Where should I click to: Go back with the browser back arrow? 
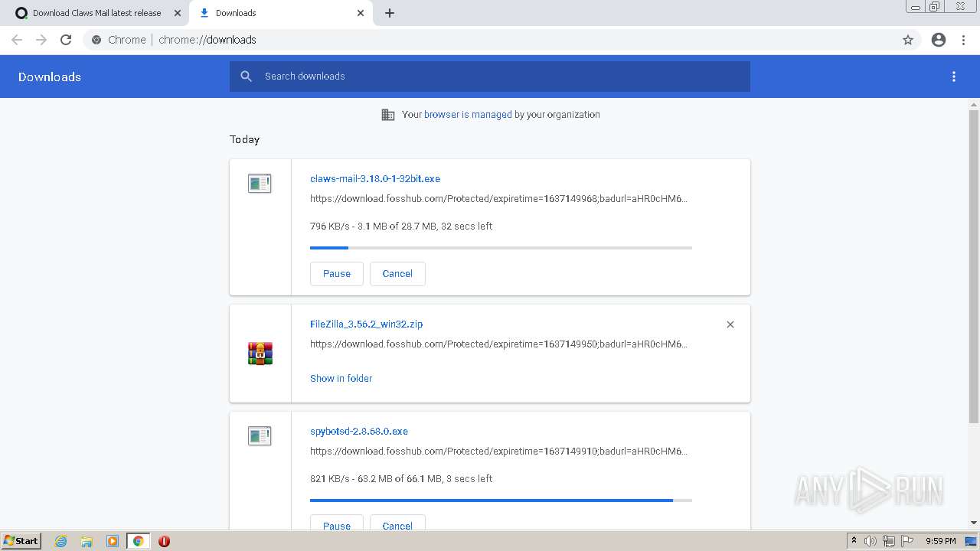coord(17,40)
